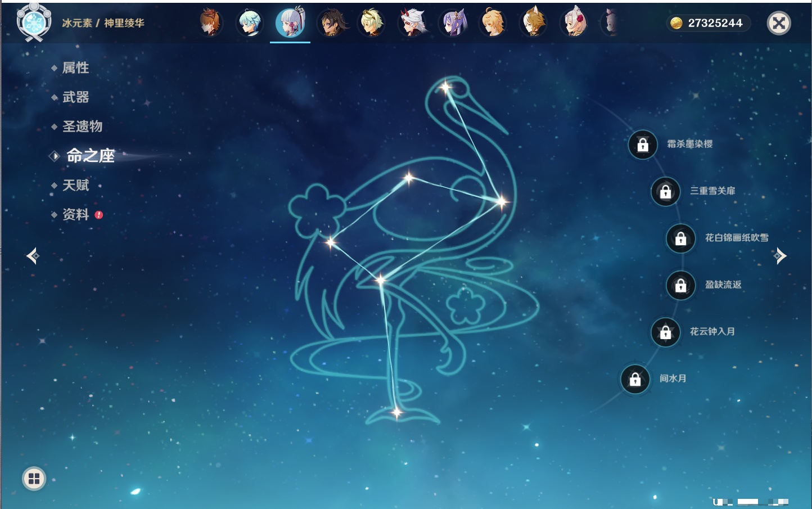Click the 冰元素 / 神里绫华 title text
This screenshot has width=812, height=509.
pyautogui.click(x=103, y=23)
